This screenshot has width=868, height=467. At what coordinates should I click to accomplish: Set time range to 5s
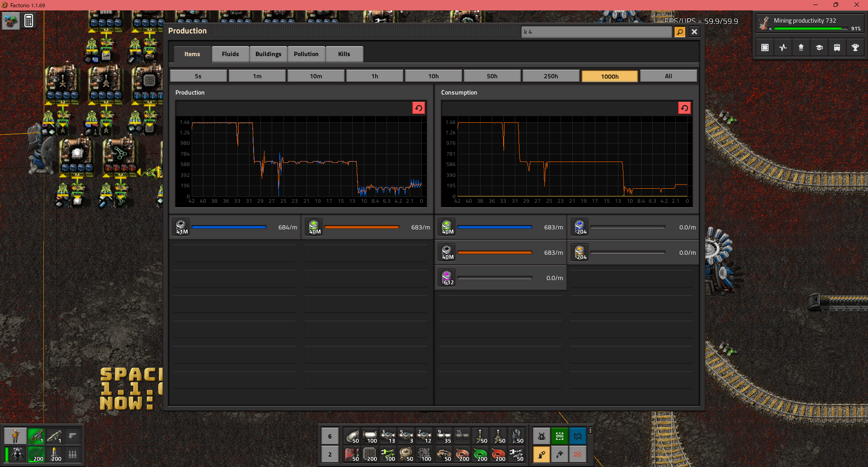198,76
